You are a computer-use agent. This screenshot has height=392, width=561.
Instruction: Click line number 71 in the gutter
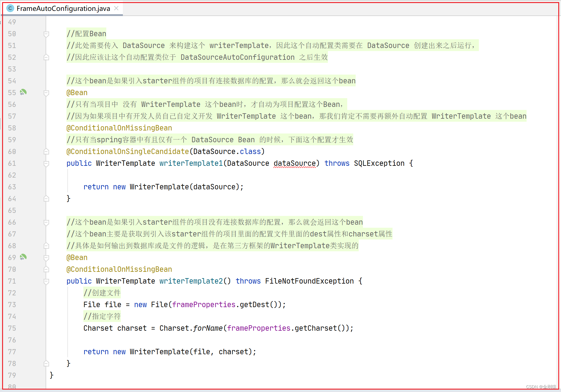pos(12,281)
